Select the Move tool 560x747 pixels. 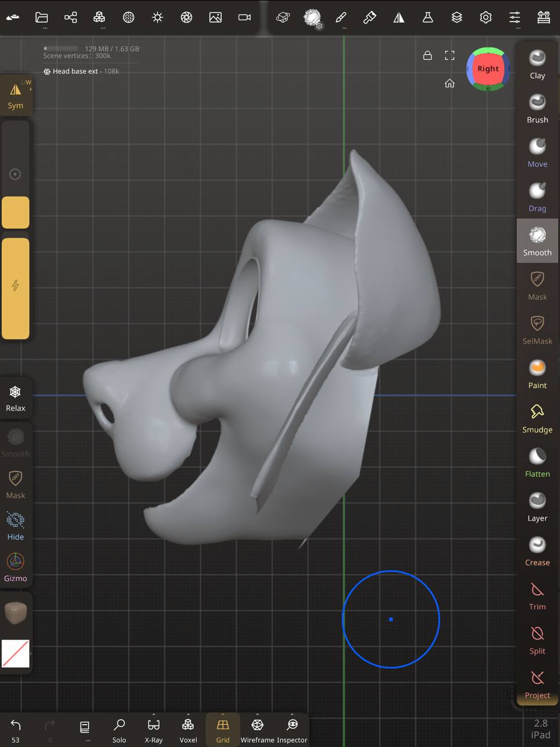point(537,153)
